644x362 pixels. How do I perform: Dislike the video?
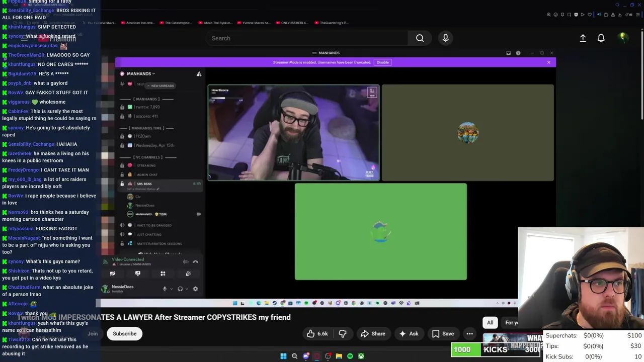tap(343, 334)
